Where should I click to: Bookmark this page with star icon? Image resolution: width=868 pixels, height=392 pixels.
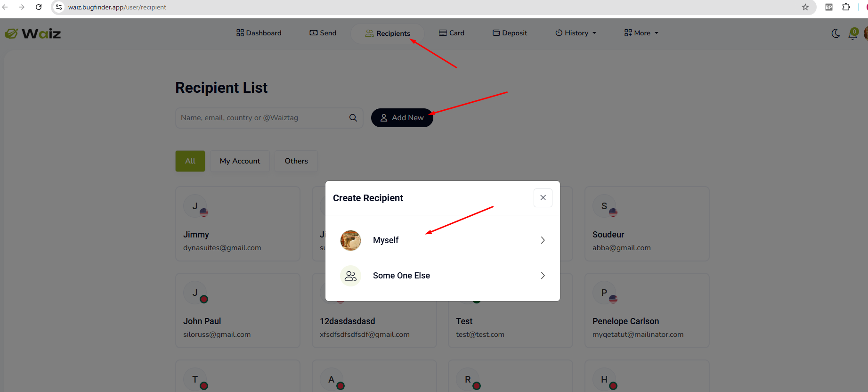point(805,7)
